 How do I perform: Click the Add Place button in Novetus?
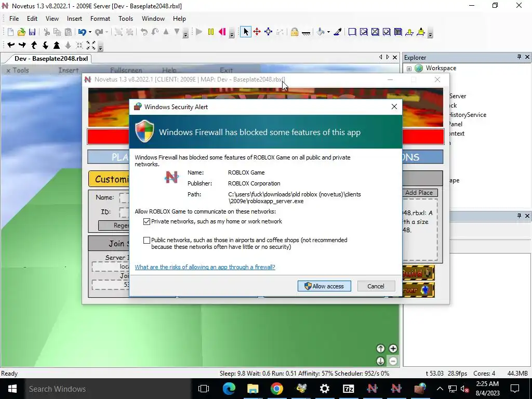pyautogui.click(x=419, y=192)
